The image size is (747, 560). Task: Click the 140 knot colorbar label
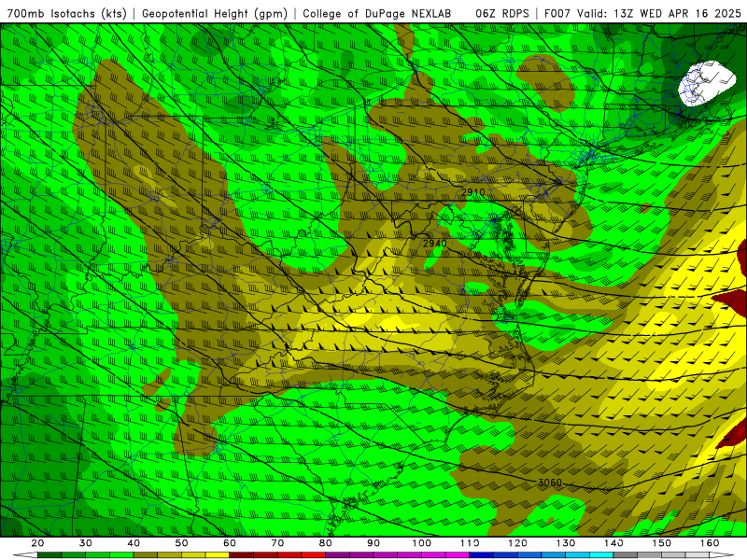614,543
